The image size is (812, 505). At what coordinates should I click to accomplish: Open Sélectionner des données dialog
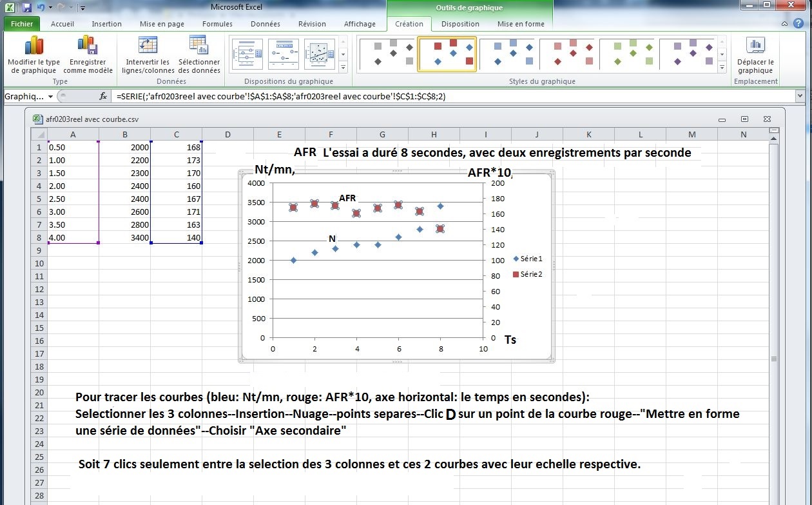pyautogui.click(x=199, y=46)
